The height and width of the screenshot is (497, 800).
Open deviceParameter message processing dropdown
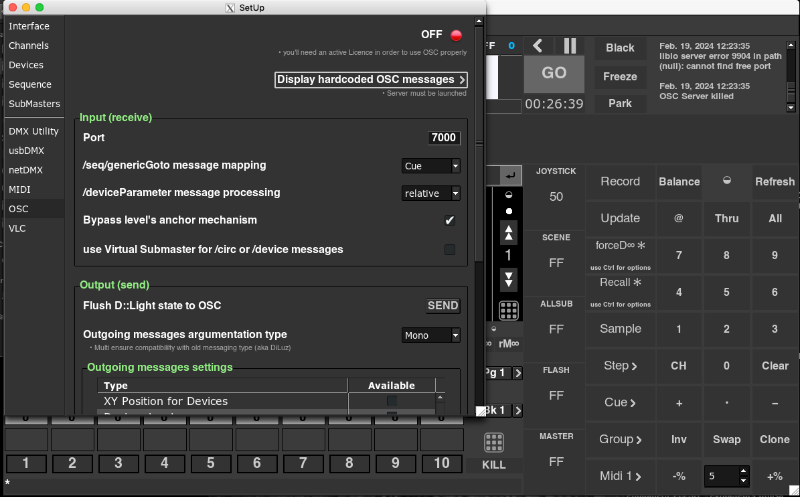click(431, 193)
